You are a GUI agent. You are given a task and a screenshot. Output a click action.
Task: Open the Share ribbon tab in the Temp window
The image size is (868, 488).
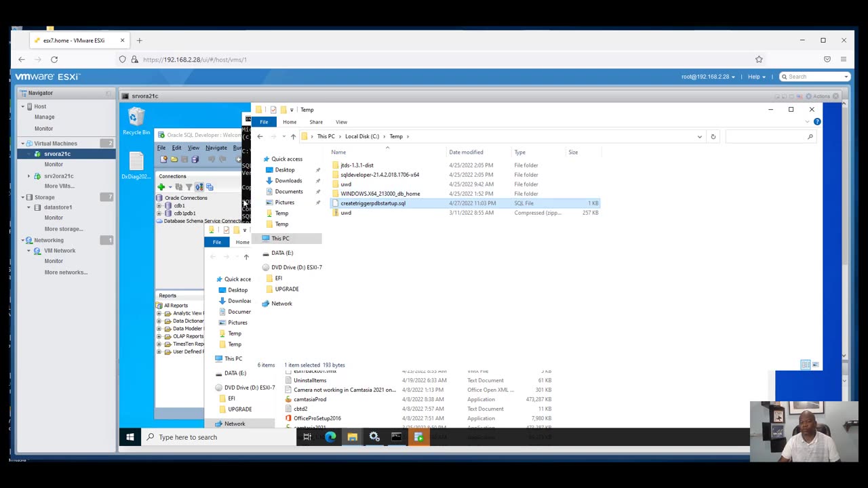[316, 122]
